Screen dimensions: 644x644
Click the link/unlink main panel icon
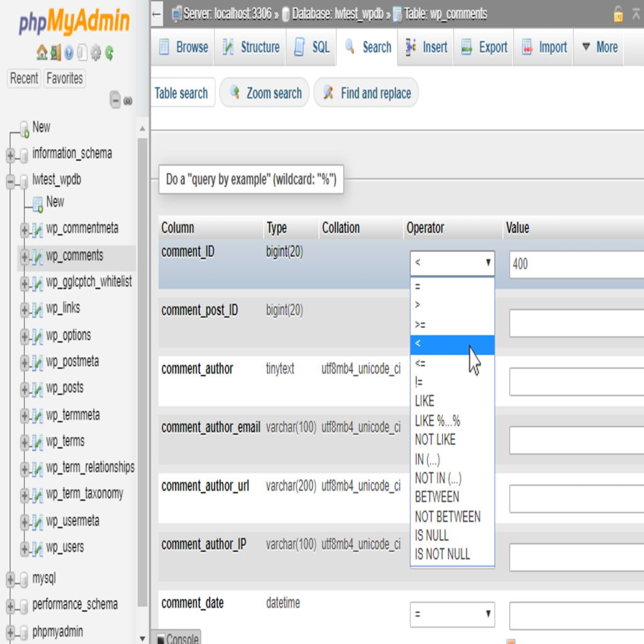click(x=128, y=101)
